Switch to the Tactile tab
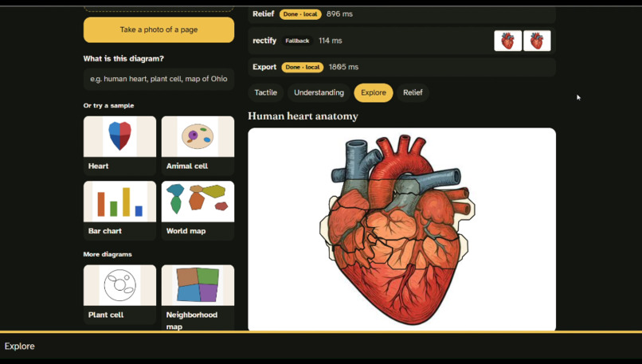642x364 pixels. tap(266, 92)
